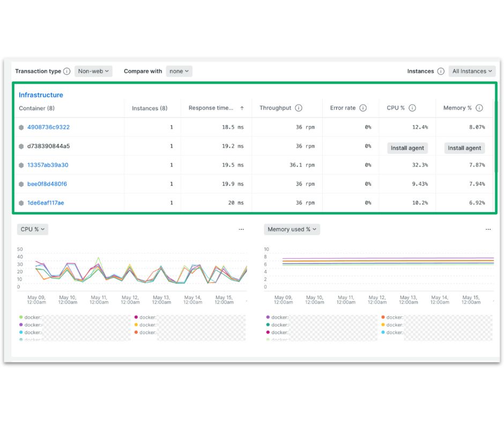Click Throughput column info icon
This screenshot has width=504, height=423.
299,108
